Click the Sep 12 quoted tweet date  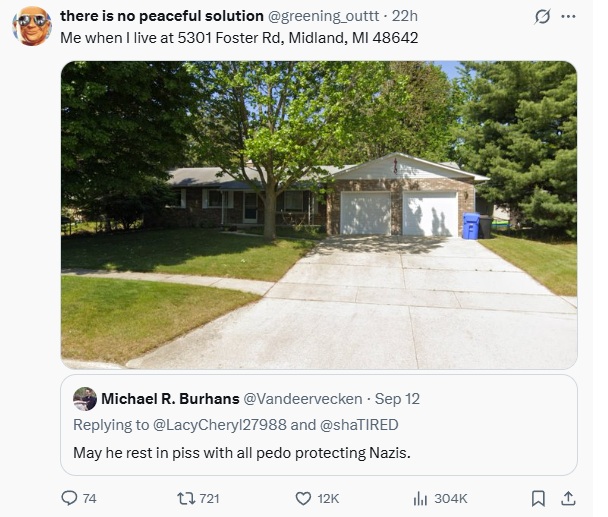pos(397,399)
